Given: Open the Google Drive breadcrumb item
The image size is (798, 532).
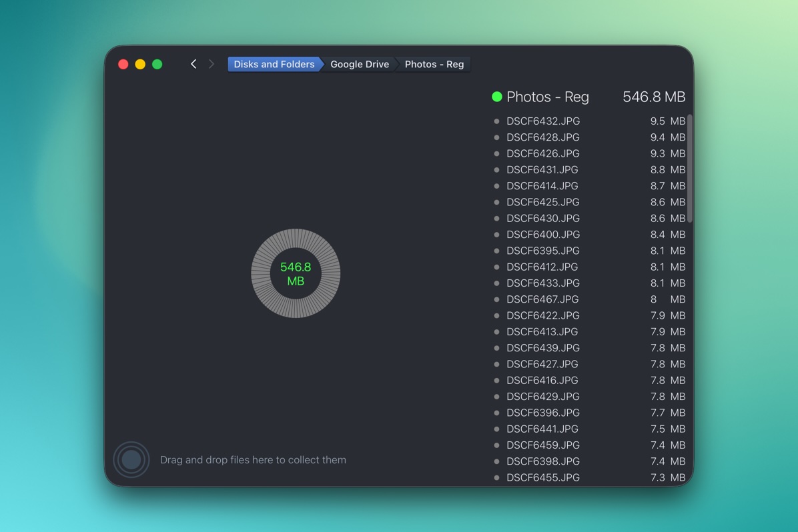Looking at the screenshot, I should pos(360,64).
